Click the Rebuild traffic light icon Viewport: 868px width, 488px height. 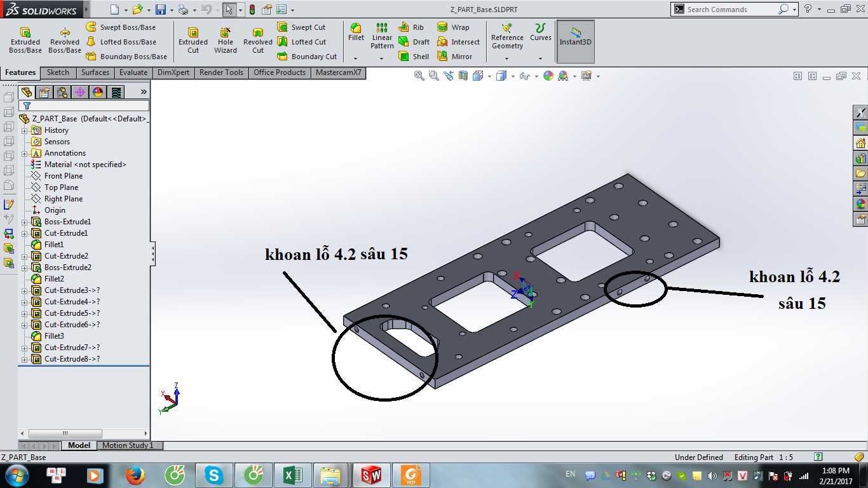(x=252, y=10)
